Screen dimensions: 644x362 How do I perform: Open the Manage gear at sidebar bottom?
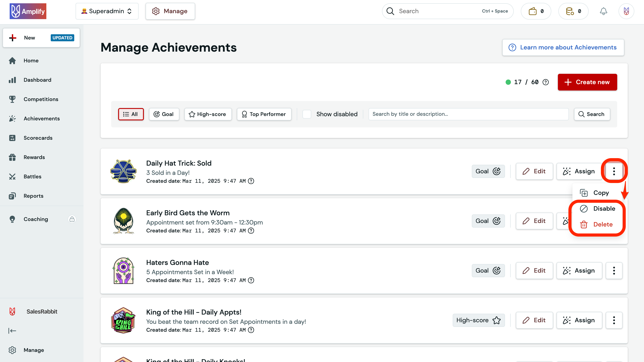(12, 350)
